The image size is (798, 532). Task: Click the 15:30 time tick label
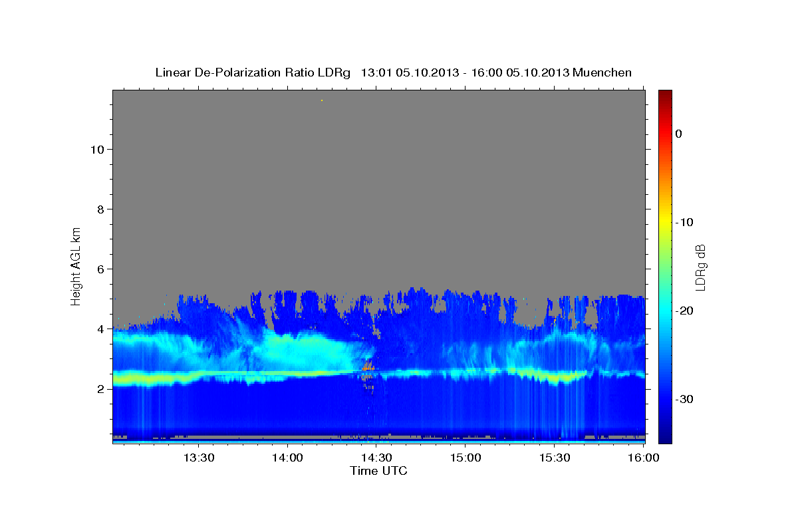tap(555, 459)
